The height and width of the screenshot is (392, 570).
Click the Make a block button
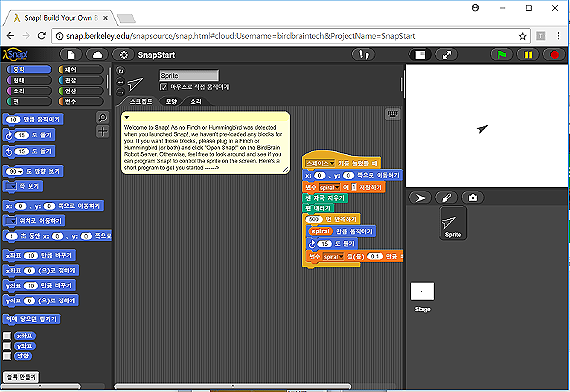coord(21,377)
